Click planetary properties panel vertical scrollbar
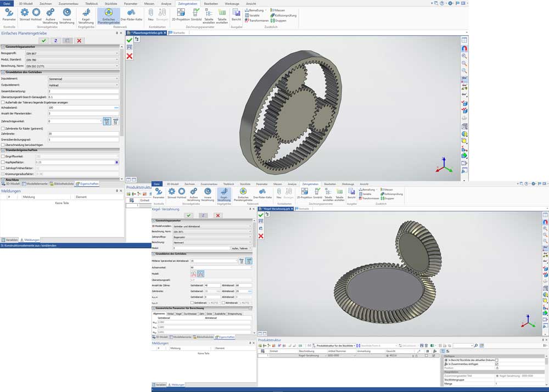Image resolution: width=549 pixels, height=392 pixels. [x=122, y=91]
